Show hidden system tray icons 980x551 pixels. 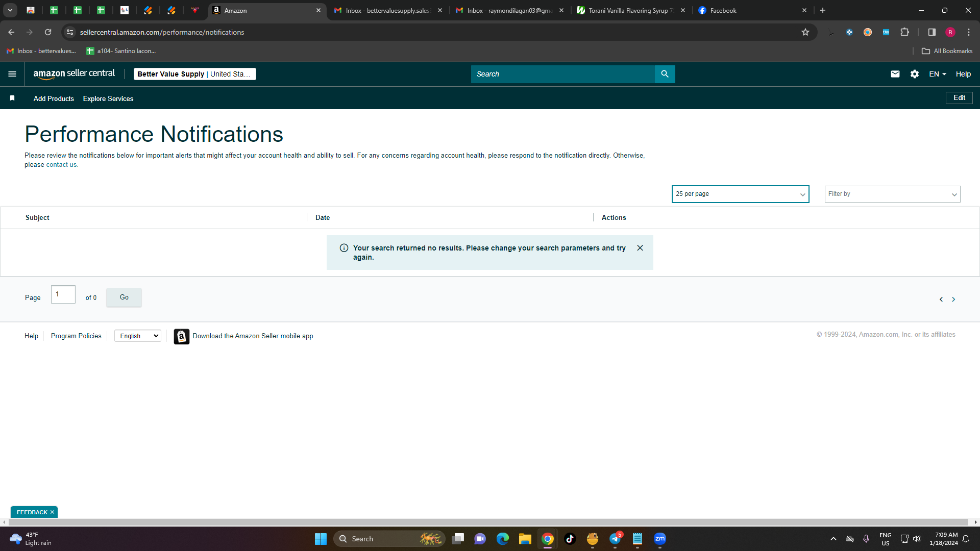[x=834, y=539]
